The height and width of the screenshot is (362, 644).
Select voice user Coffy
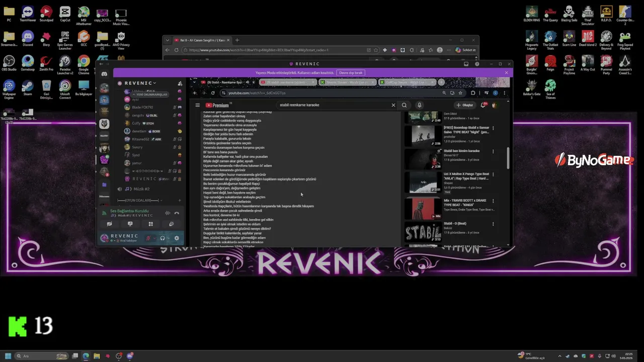[x=153, y=123]
